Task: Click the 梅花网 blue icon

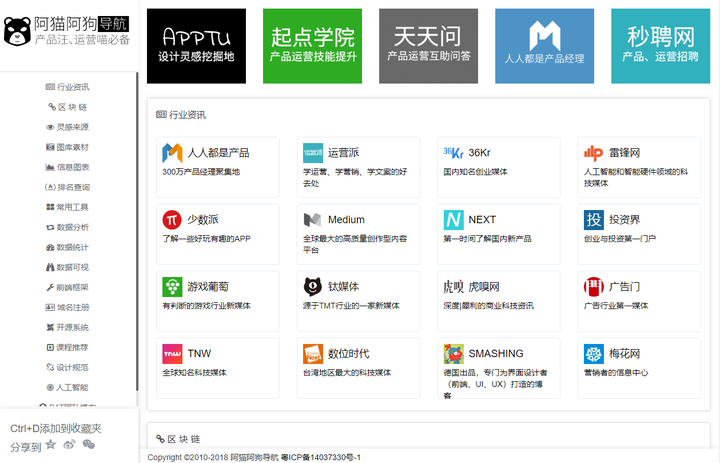Action: 594,354
